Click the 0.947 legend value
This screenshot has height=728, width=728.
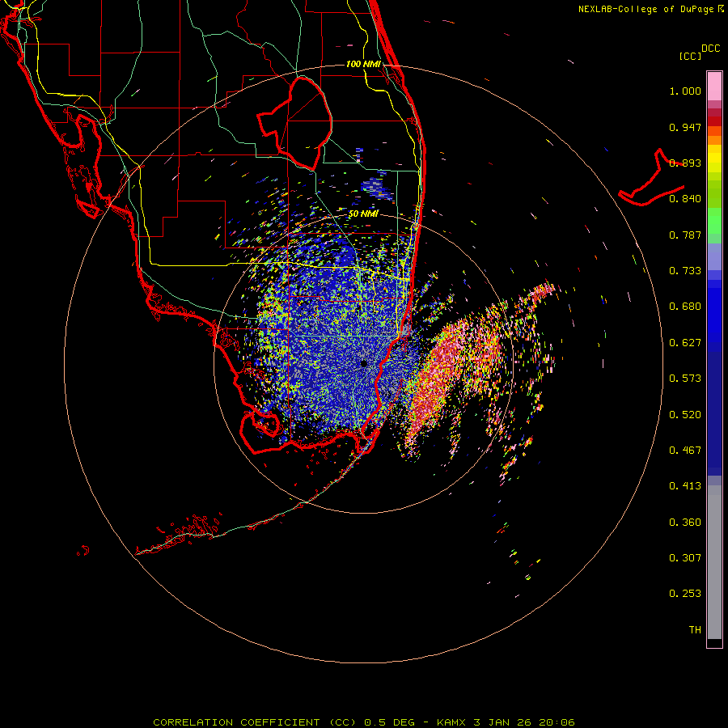[x=685, y=127]
